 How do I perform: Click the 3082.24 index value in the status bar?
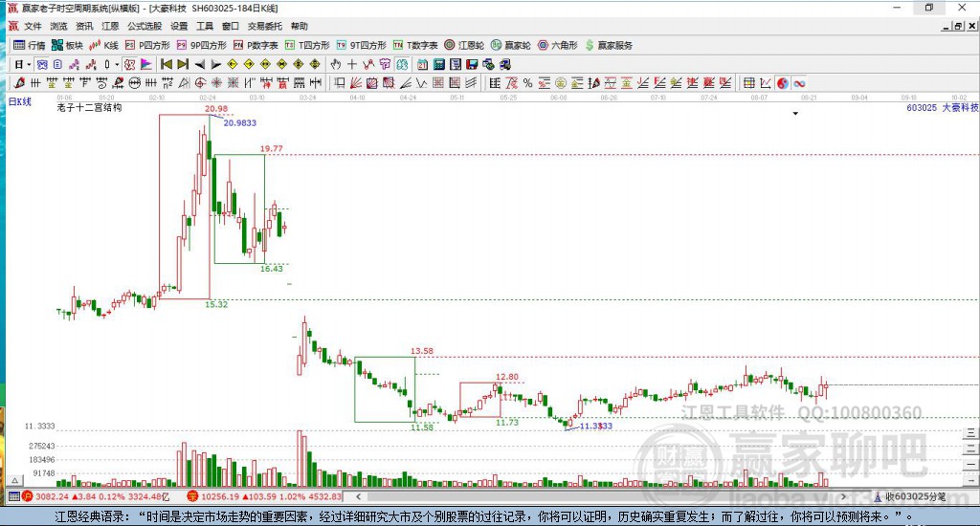pyautogui.click(x=52, y=496)
